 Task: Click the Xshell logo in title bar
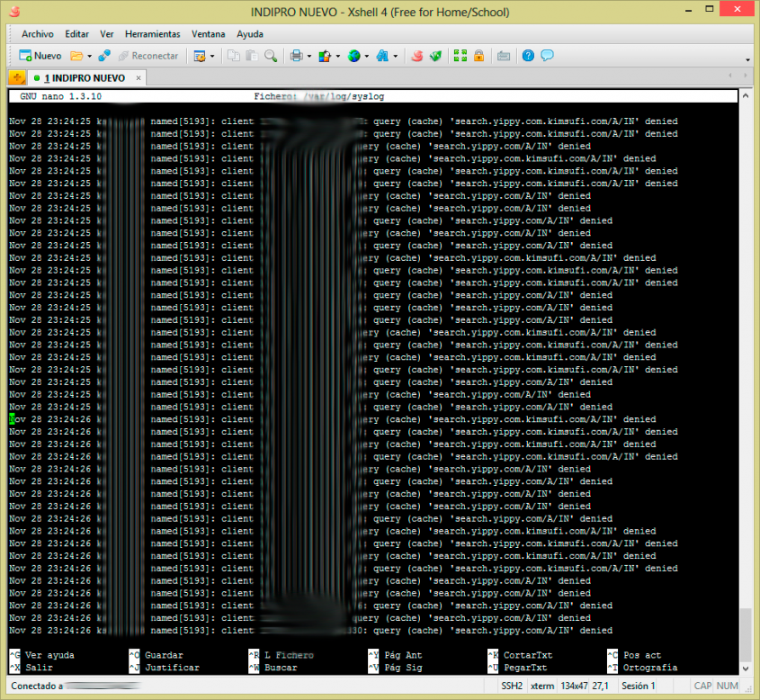(x=15, y=12)
